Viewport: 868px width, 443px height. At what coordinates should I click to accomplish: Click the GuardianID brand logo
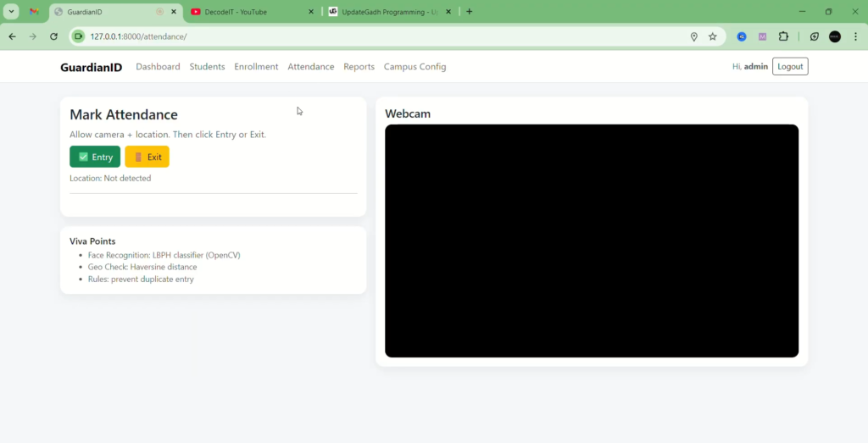click(92, 68)
